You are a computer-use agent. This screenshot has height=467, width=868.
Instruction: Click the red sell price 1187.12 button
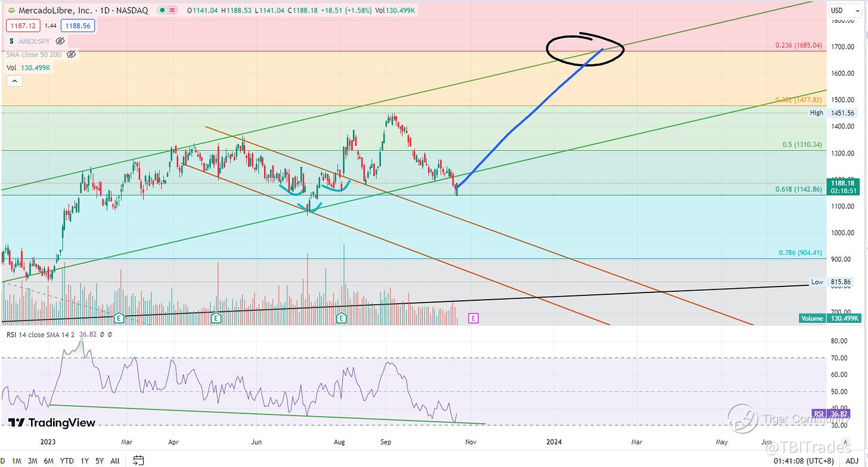point(23,25)
